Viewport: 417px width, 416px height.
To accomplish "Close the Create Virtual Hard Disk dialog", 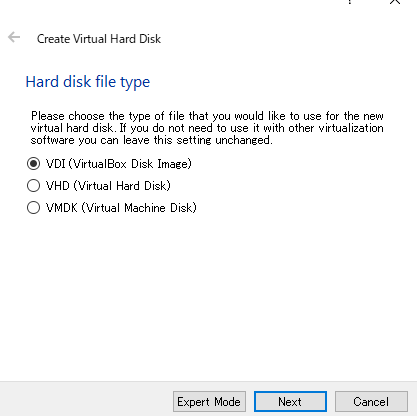I will 395,2.
